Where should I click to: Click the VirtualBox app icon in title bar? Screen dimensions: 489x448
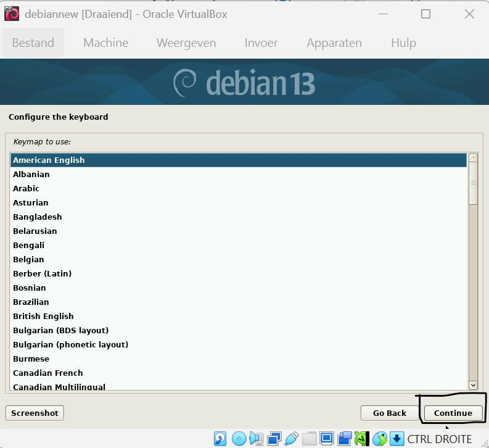point(12,14)
